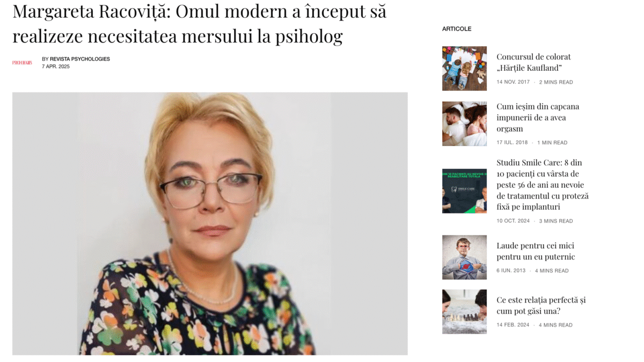Click the 10 Oct. 2024 date label
The width and height of the screenshot is (644, 362).
pyautogui.click(x=513, y=221)
